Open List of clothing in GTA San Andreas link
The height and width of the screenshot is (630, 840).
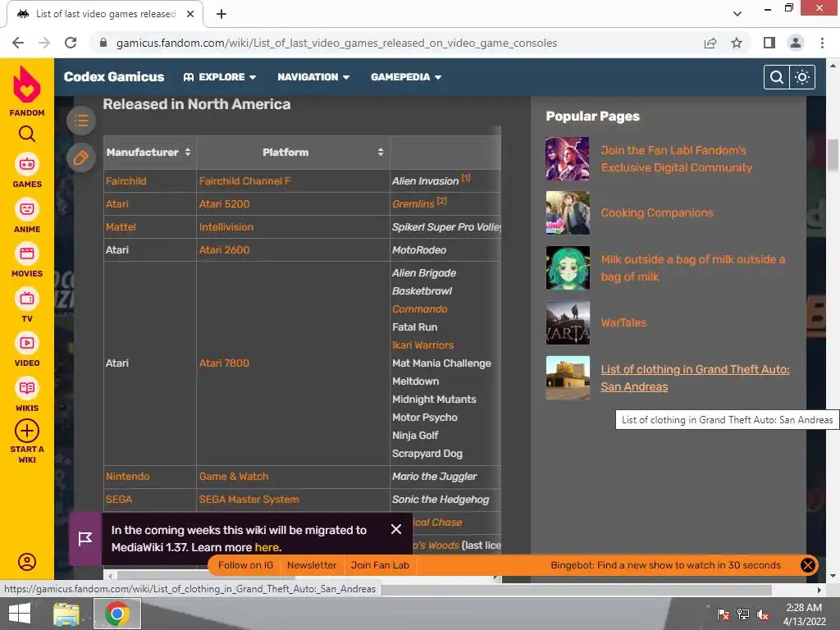pos(695,377)
